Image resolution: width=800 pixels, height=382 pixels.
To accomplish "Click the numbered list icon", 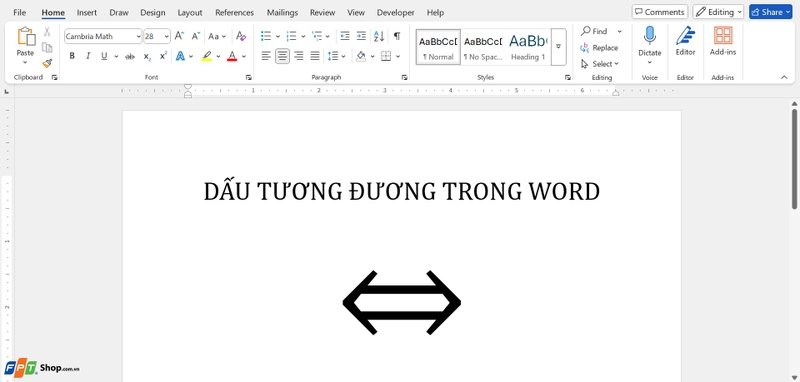I will (x=291, y=36).
